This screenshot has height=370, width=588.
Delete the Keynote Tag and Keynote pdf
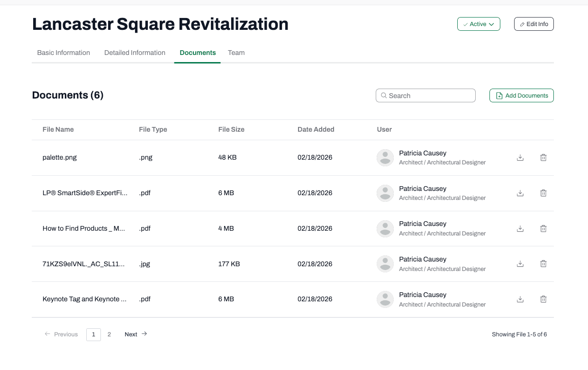543,299
